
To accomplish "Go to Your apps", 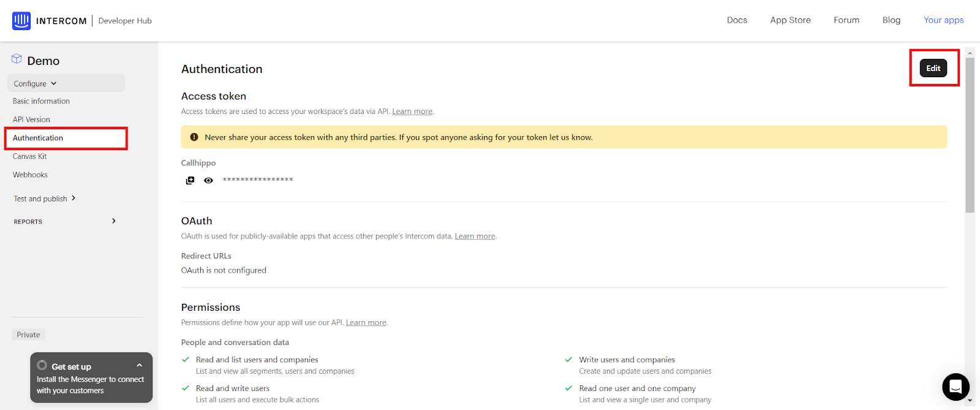I will [x=943, y=20].
